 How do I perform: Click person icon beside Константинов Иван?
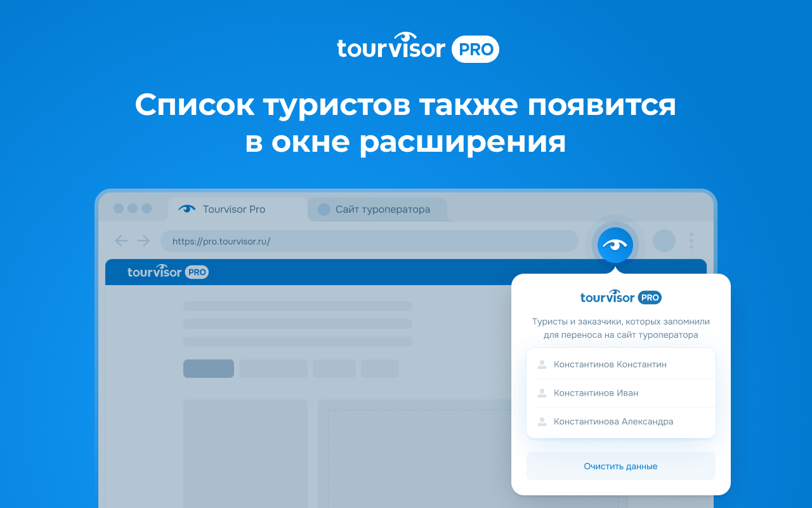click(542, 393)
